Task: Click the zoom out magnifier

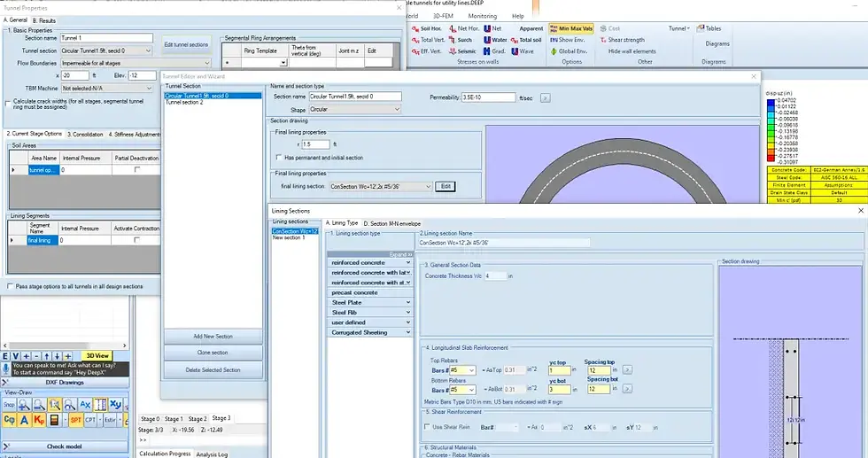Action: (39, 405)
